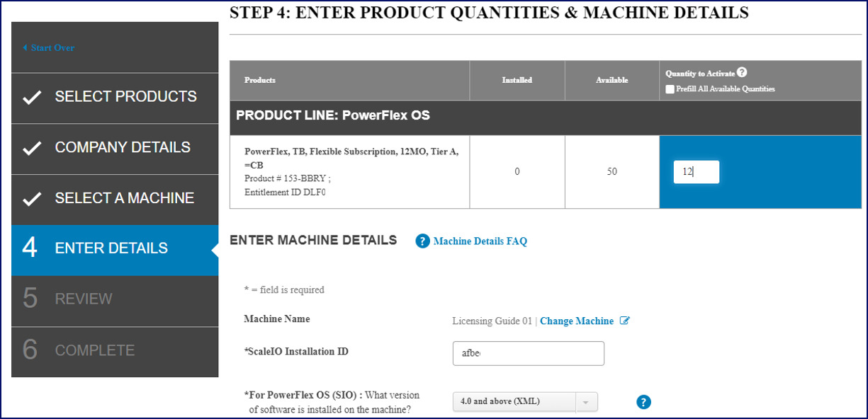Click the Select a Machine checkmark icon

pyautogui.click(x=32, y=199)
